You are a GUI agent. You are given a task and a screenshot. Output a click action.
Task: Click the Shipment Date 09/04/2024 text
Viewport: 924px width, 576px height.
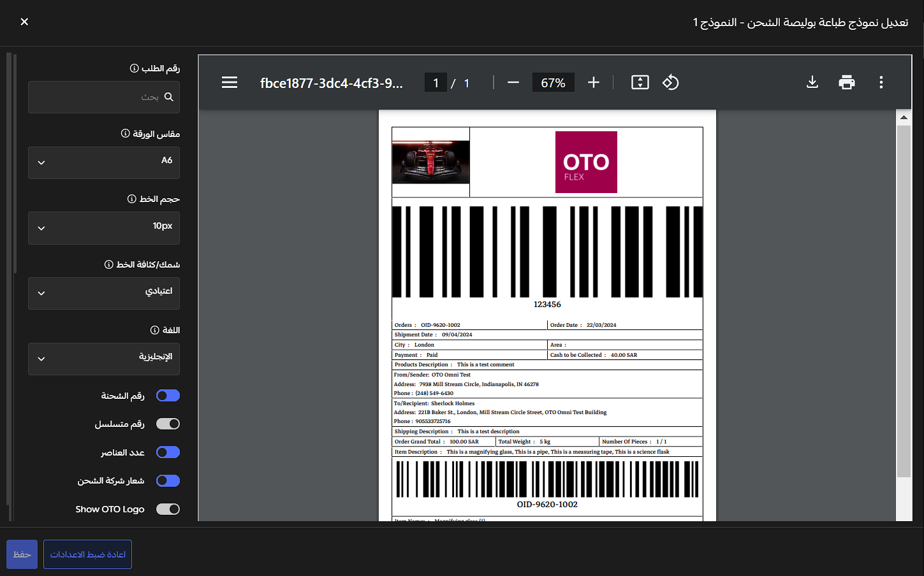[433, 335]
